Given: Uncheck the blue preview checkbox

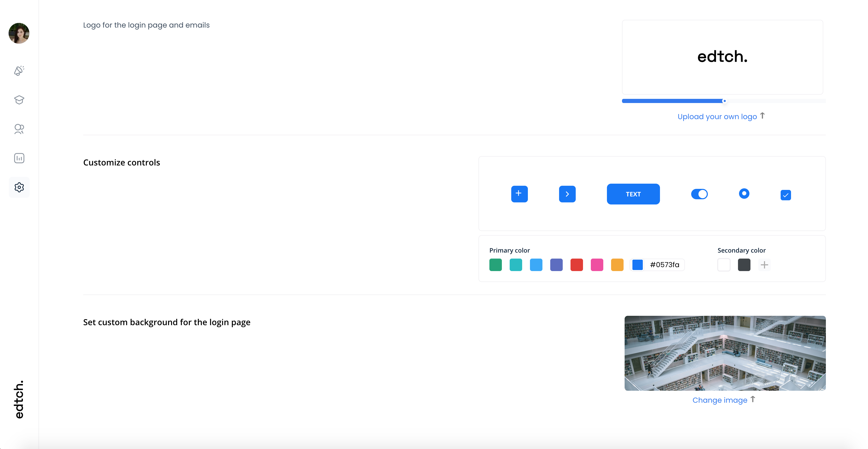Looking at the screenshot, I should click(x=786, y=195).
